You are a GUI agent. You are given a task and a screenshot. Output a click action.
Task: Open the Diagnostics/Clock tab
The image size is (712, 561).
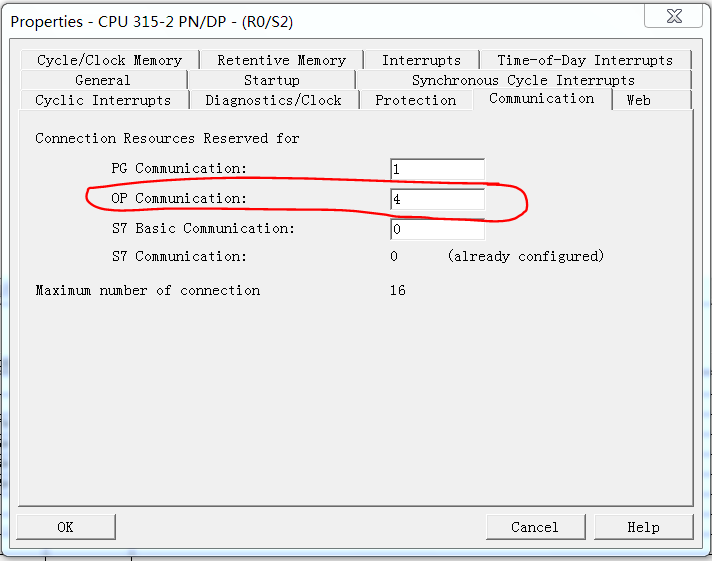click(273, 100)
